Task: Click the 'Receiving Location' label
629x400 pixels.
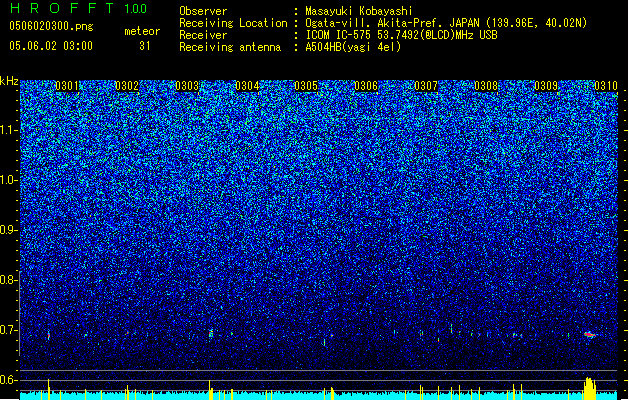Action: click(x=233, y=23)
